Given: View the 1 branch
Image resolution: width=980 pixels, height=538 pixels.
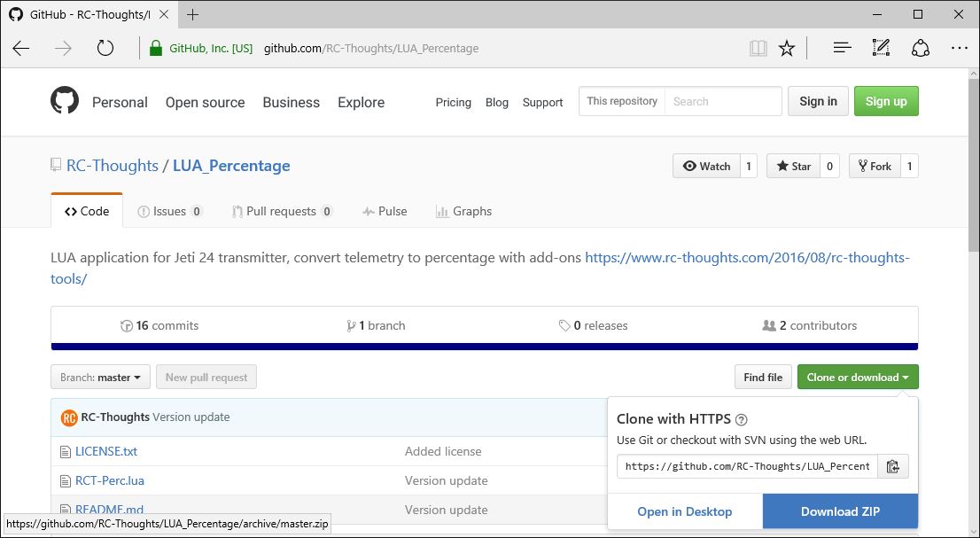Looking at the screenshot, I should (x=376, y=325).
